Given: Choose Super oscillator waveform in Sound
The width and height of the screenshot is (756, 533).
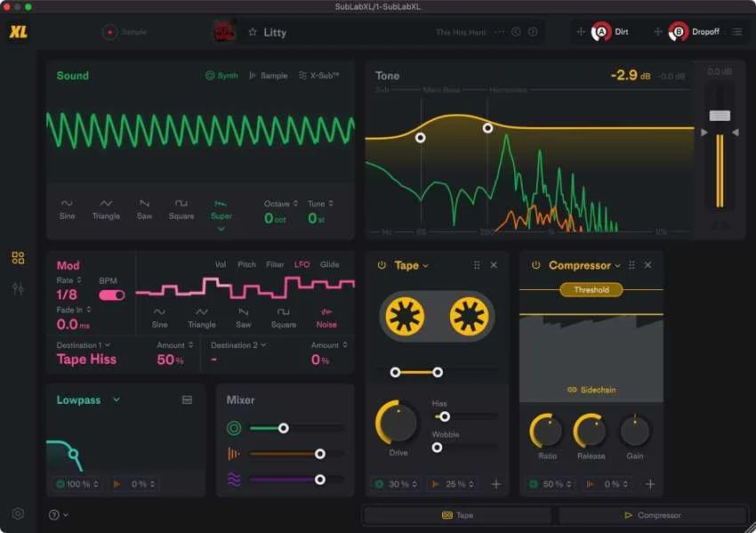Looking at the screenshot, I should [221, 210].
